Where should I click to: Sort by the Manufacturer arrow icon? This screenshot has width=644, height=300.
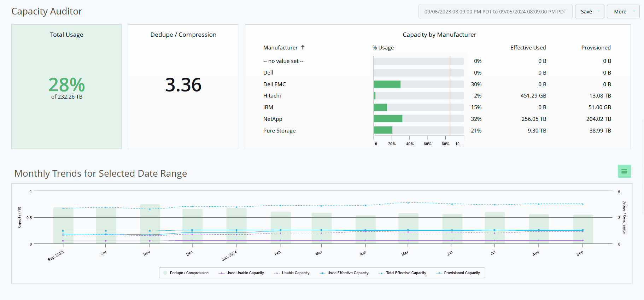(303, 47)
